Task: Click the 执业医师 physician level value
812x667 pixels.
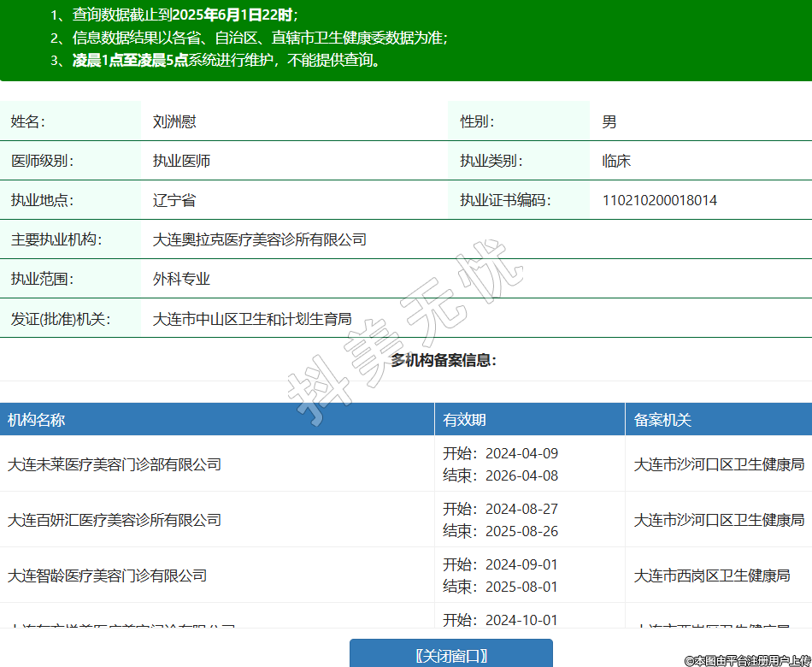Action: tap(181, 162)
